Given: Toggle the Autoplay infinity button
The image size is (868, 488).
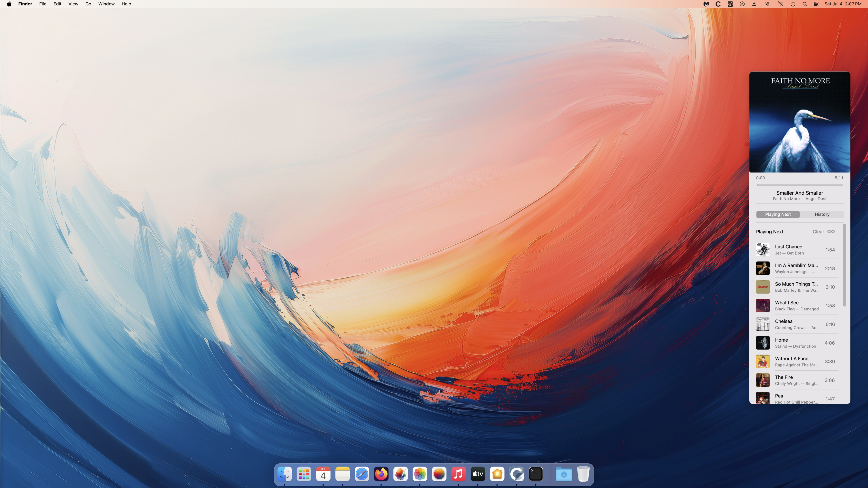Looking at the screenshot, I should (831, 232).
